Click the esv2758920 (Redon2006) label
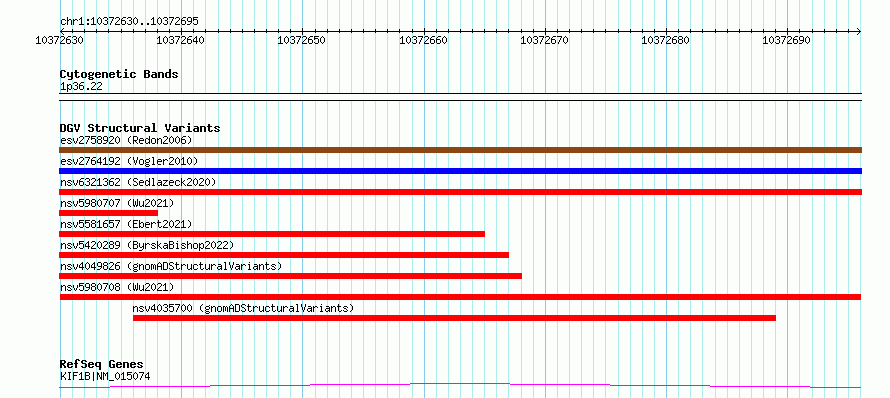Viewport: 890px width, 398px height. pos(126,140)
